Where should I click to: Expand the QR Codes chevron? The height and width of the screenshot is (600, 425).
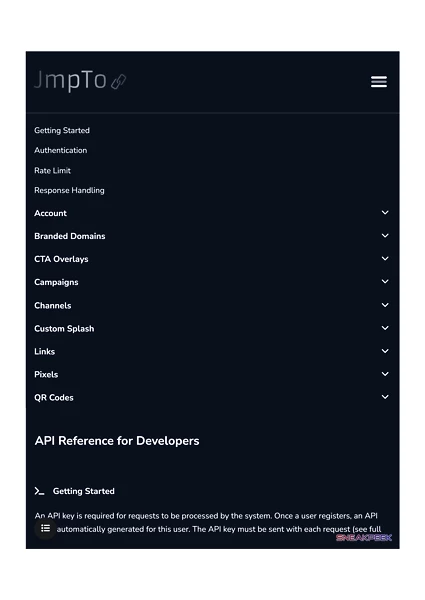tap(385, 397)
